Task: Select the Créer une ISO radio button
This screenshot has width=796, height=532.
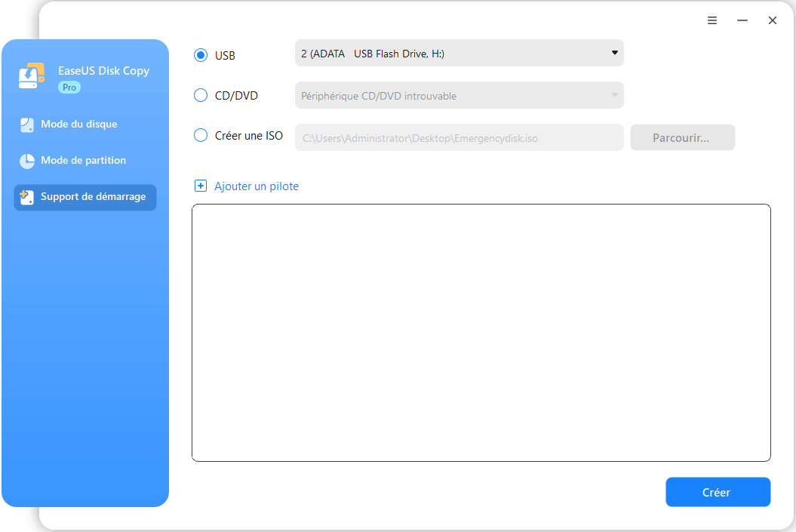Action: pos(201,135)
